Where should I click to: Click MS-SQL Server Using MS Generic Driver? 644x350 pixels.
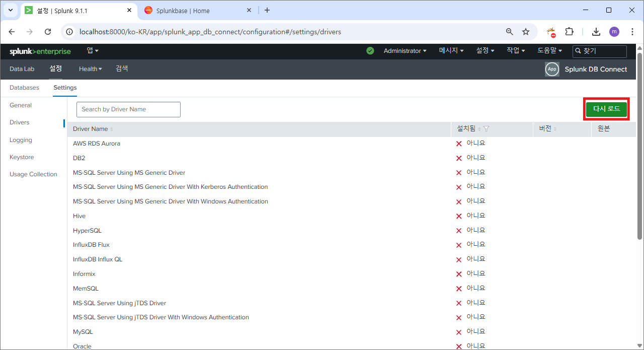pyautogui.click(x=129, y=173)
